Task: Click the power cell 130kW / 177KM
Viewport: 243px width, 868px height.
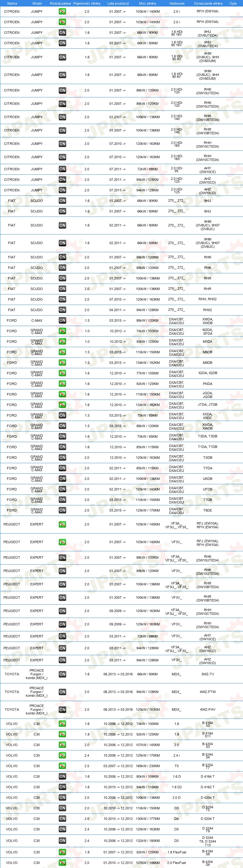Action: tap(148, 818)
